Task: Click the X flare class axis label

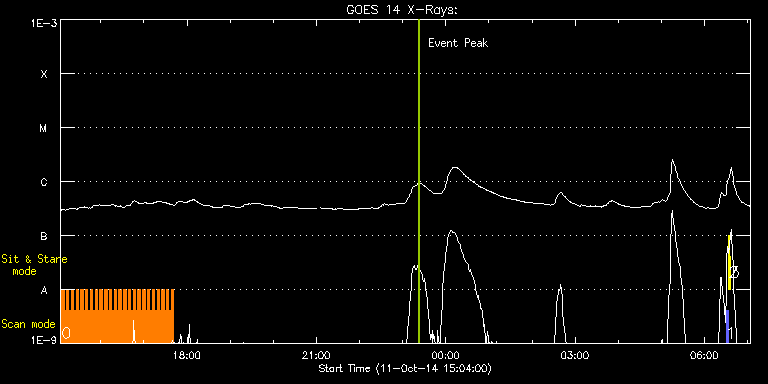Action: click(44, 74)
